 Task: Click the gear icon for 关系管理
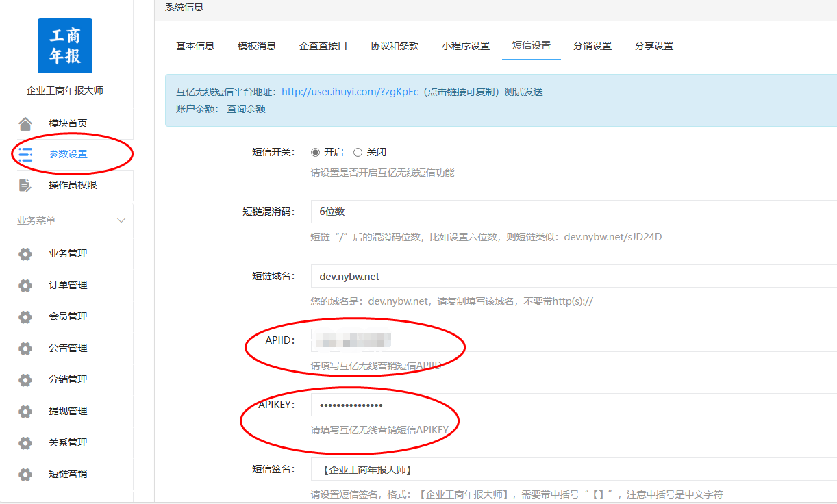tap(25, 443)
